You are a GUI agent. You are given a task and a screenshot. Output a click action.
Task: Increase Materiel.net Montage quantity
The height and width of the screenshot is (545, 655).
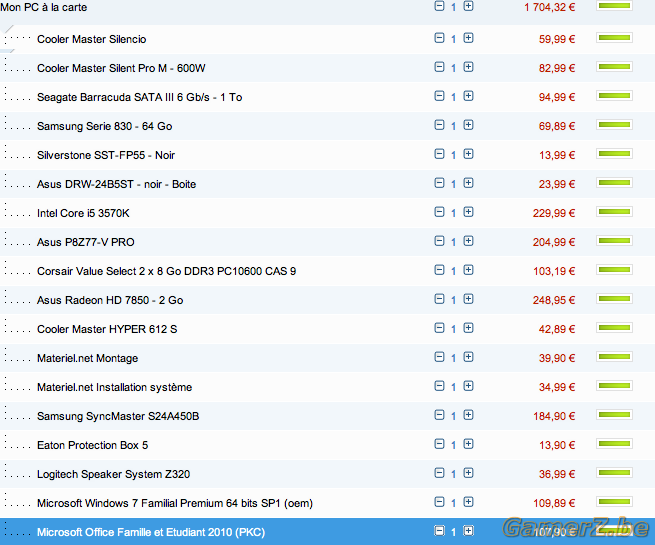(x=468, y=357)
